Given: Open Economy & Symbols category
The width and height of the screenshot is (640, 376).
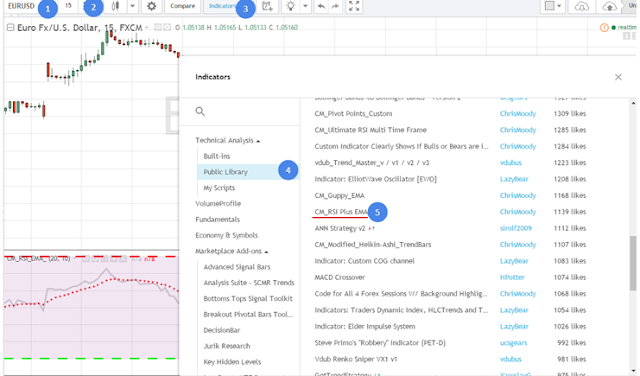Looking at the screenshot, I should 227,235.
